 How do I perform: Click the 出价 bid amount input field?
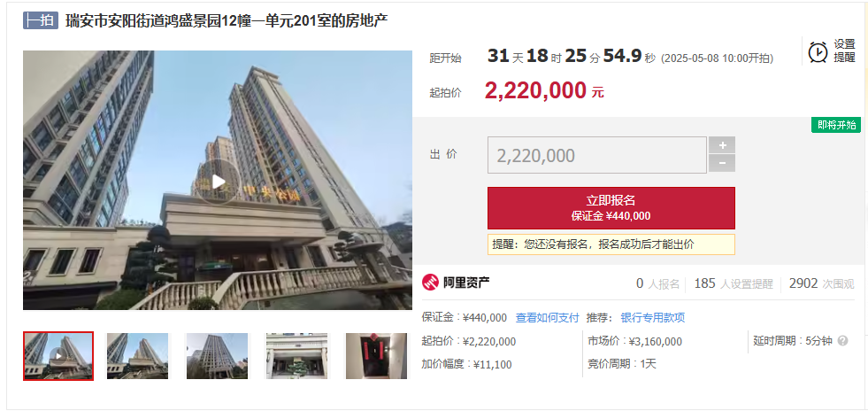[596, 155]
